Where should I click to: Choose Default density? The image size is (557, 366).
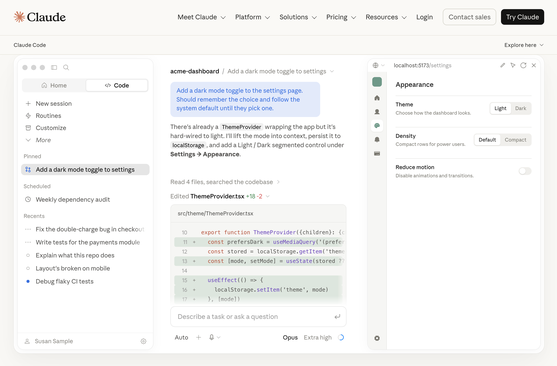pyautogui.click(x=487, y=140)
